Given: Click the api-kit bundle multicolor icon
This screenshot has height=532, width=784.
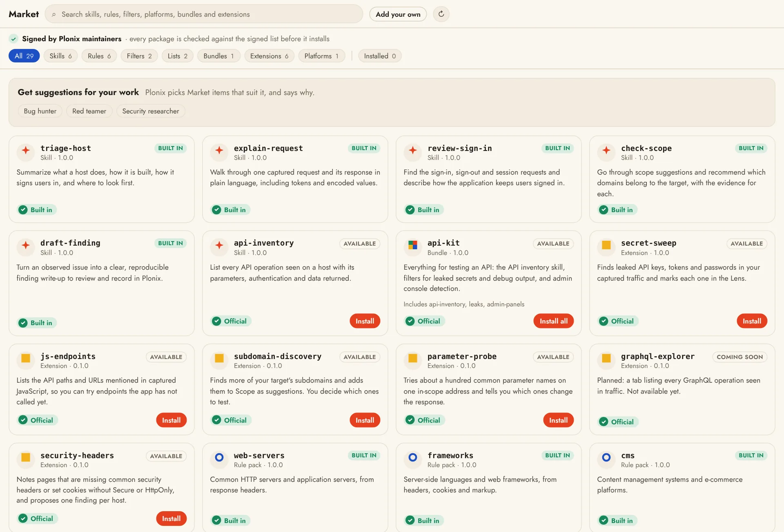Looking at the screenshot, I should coord(413,246).
